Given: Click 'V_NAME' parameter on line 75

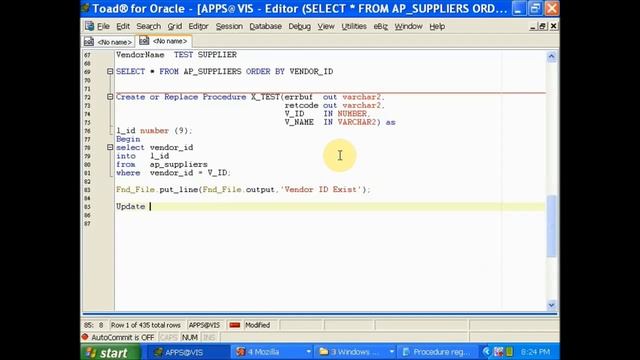Looking at the screenshot, I should (299, 122).
